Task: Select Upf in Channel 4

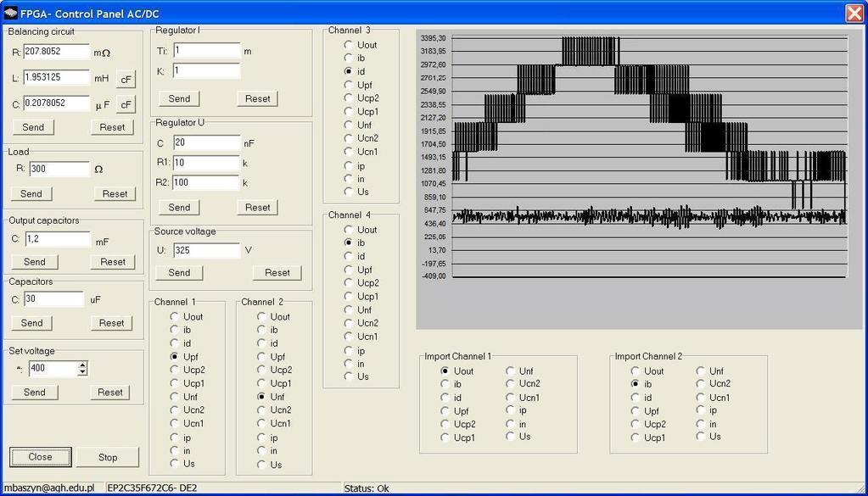Action: coord(357,270)
